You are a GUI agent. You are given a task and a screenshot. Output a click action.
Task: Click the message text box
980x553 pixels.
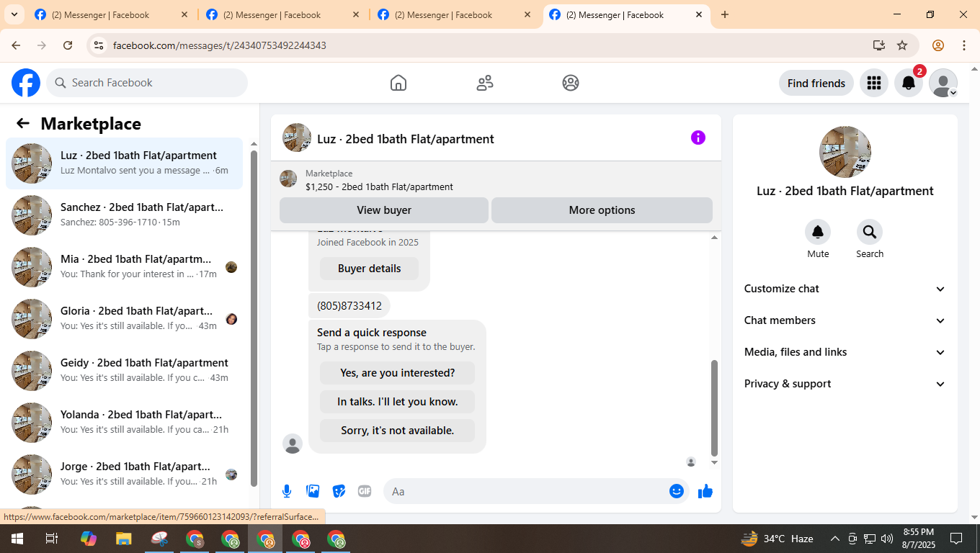click(526, 491)
